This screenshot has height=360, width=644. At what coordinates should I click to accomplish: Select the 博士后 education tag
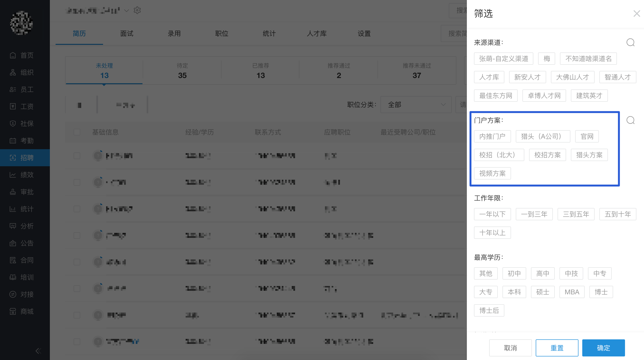[489, 310]
